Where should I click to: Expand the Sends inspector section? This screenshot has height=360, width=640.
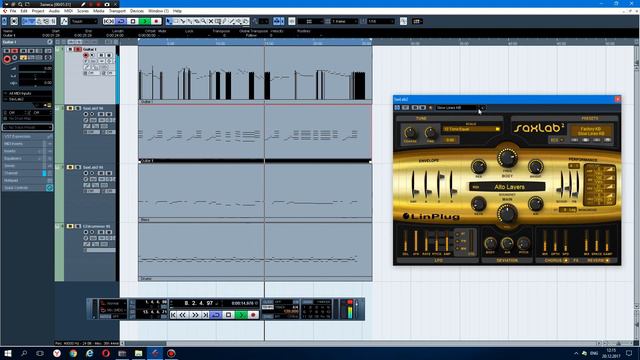point(27,166)
